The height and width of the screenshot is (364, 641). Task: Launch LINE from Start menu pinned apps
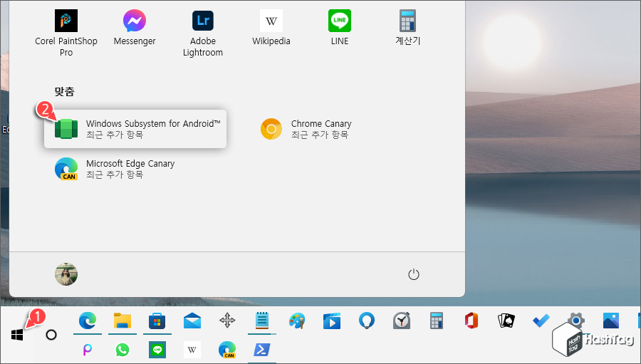pos(339,28)
